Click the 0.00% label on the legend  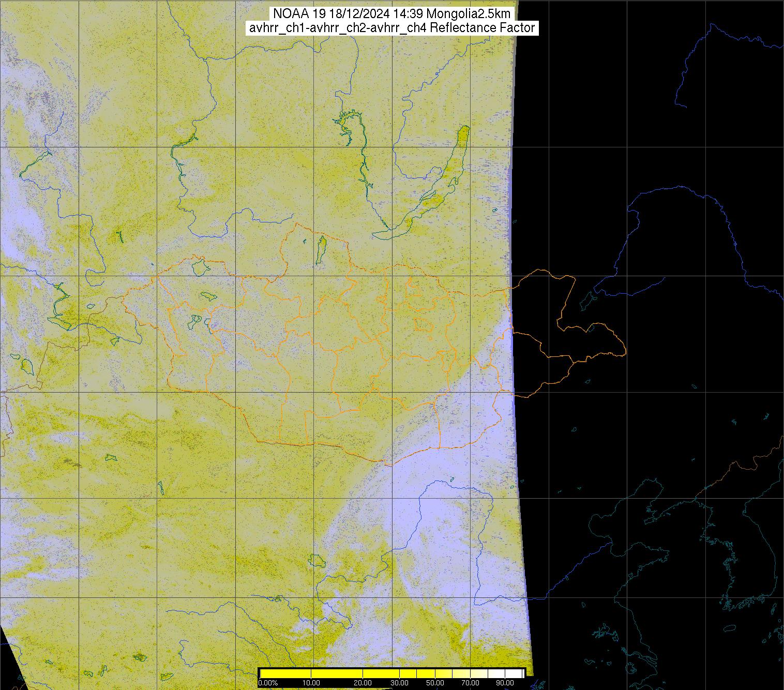click(x=267, y=683)
